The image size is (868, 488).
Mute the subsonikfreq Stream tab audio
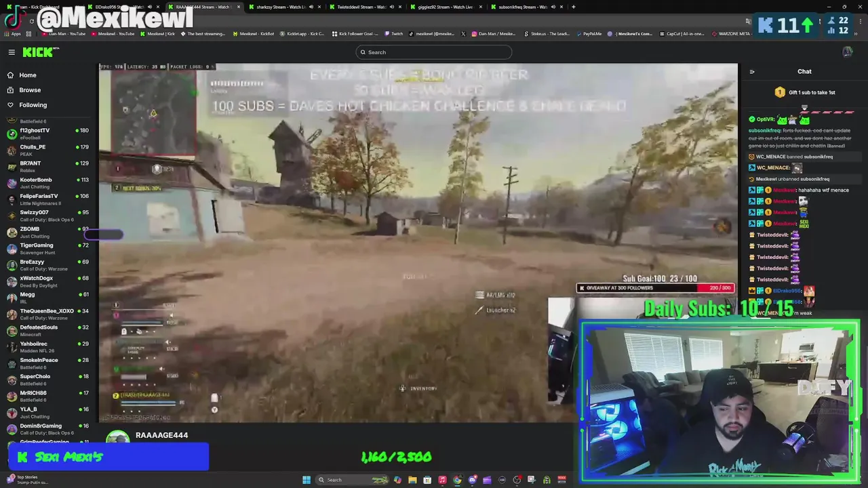pyautogui.click(x=553, y=7)
